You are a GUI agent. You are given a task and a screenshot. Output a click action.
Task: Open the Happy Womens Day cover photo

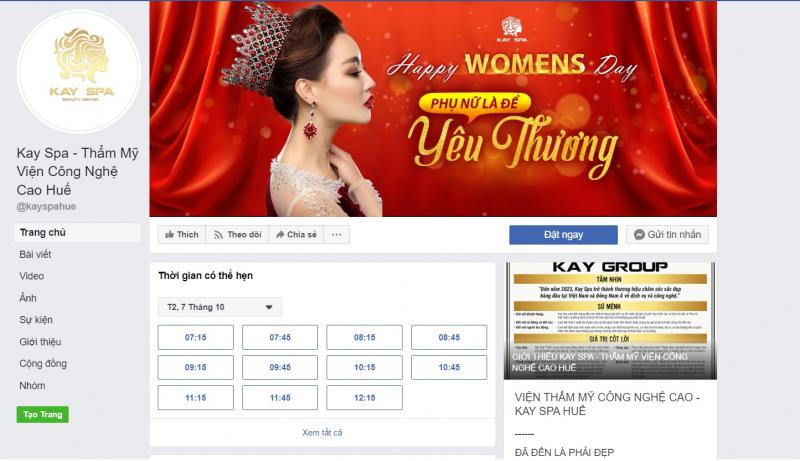click(x=433, y=109)
